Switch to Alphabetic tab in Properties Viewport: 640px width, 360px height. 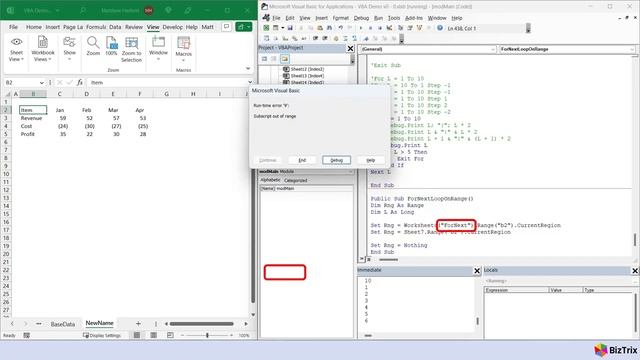click(x=270, y=180)
